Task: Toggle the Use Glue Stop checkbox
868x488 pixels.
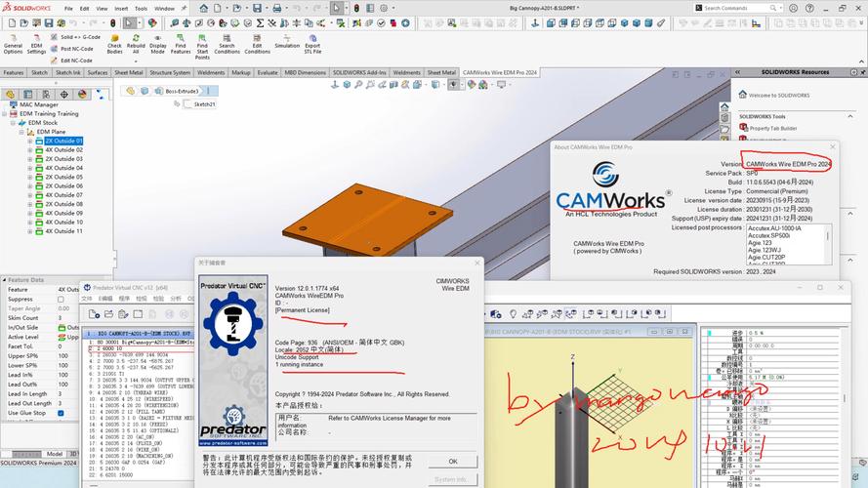Action: (61, 413)
